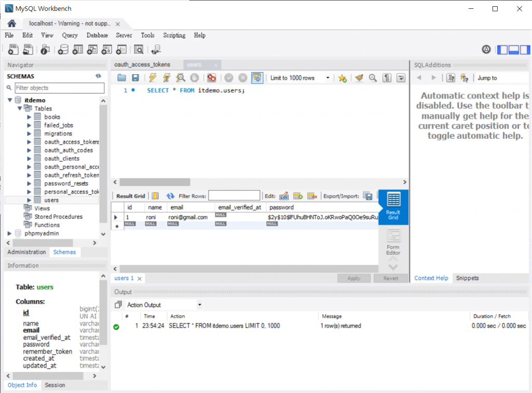Click the Revert button

click(x=391, y=278)
